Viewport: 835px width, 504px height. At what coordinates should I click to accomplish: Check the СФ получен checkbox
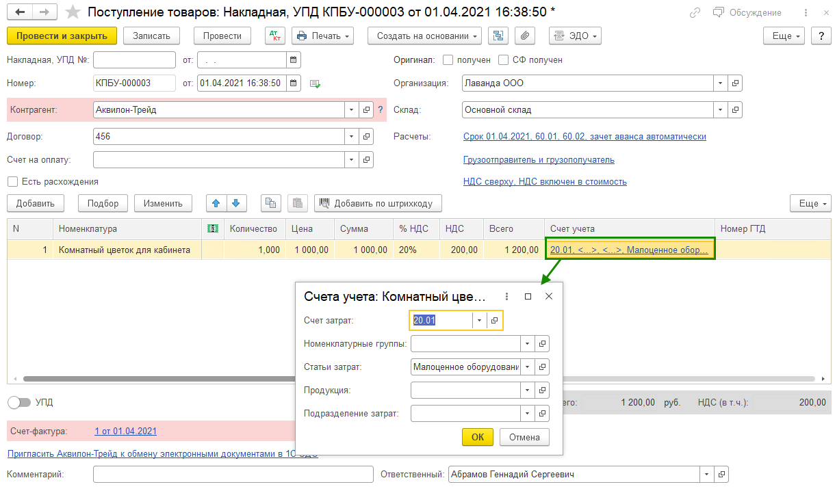504,60
